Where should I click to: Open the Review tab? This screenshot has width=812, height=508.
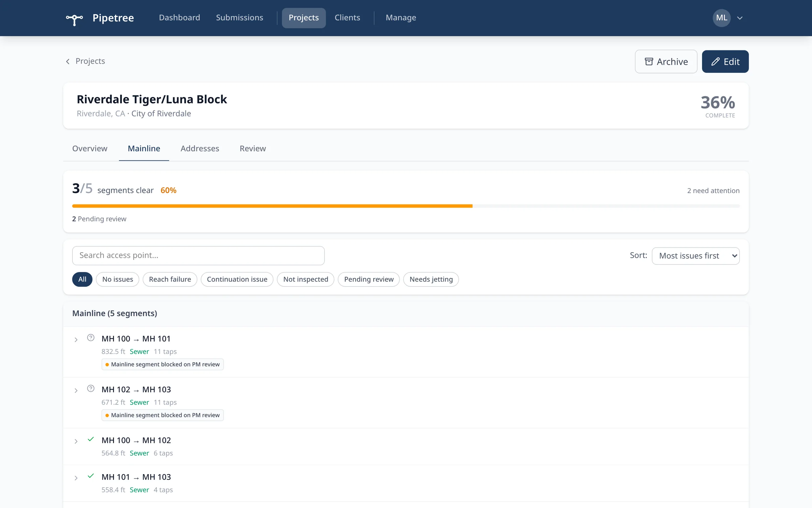[x=253, y=148]
